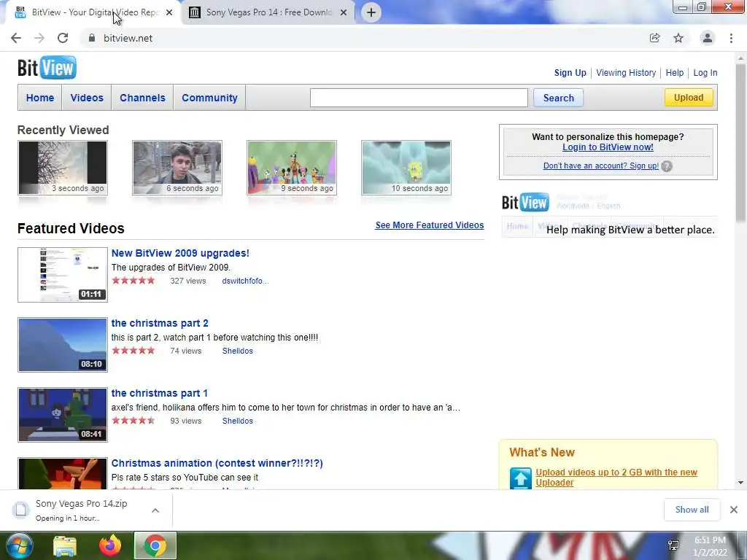Image resolution: width=747 pixels, height=560 pixels.
Task: Open the christmas part 2 thumbnail
Action: coord(63,345)
